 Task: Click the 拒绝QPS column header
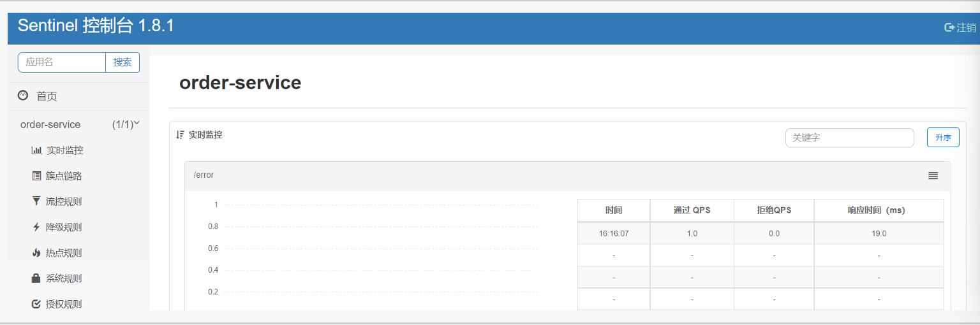pyautogui.click(x=774, y=210)
